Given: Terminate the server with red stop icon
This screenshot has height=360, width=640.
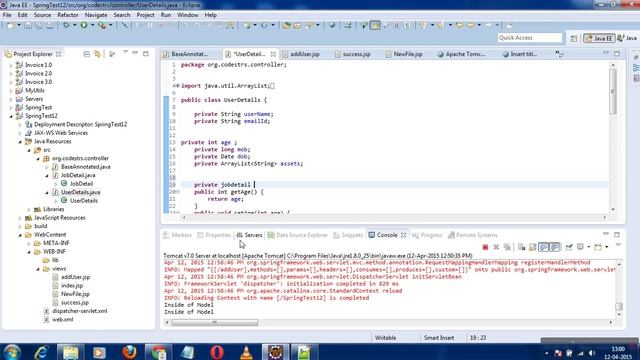Looking at the screenshot, I should [485, 247].
